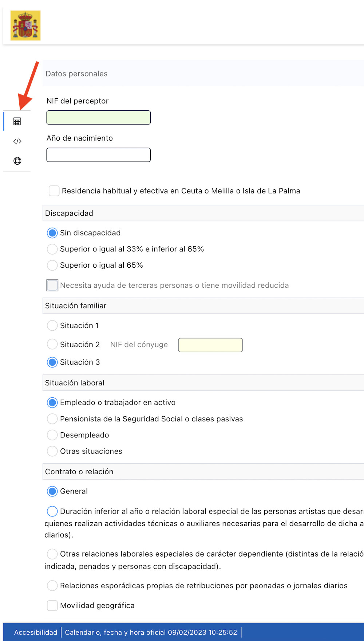This screenshot has height=641, width=364.
Task: Open the Accesibilidad link in footer
Action: (x=36, y=632)
